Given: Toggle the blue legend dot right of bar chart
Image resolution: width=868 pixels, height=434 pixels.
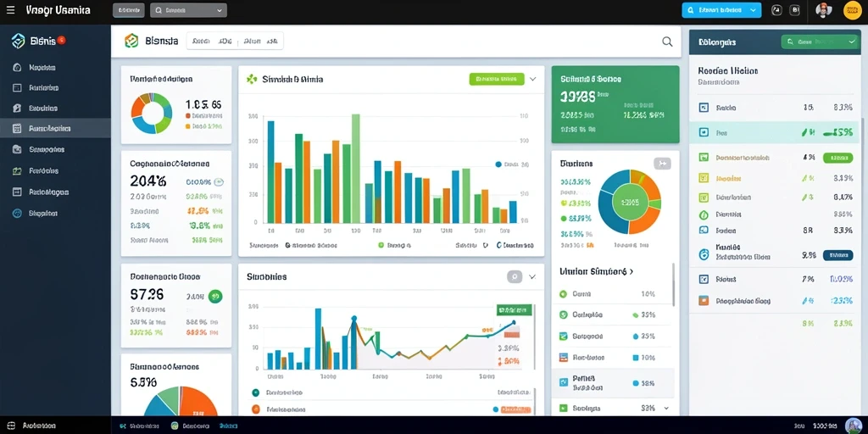Looking at the screenshot, I should pyautogui.click(x=498, y=164).
